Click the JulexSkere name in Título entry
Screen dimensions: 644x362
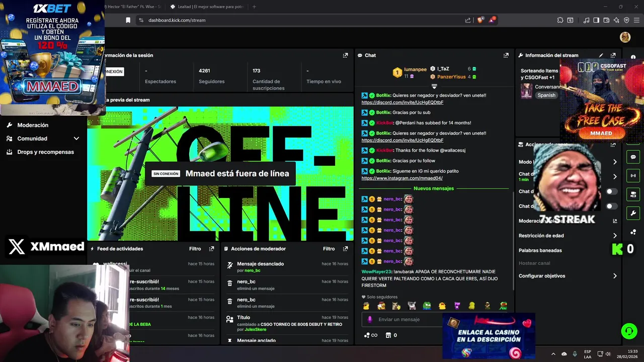256,330
